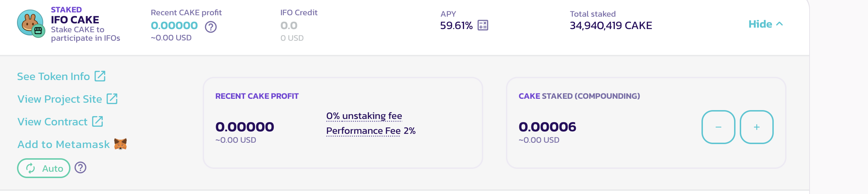Click the chevron arrow next to Hide

779,24
